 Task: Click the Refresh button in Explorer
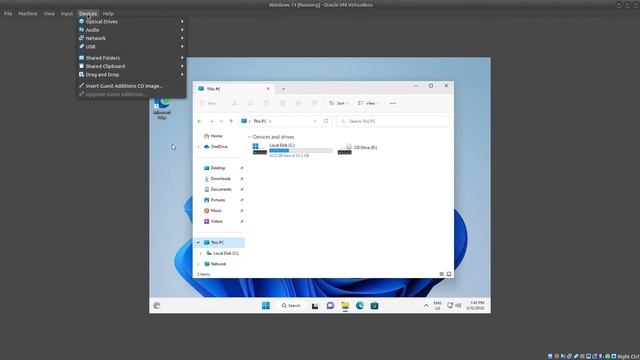[326, 121]
